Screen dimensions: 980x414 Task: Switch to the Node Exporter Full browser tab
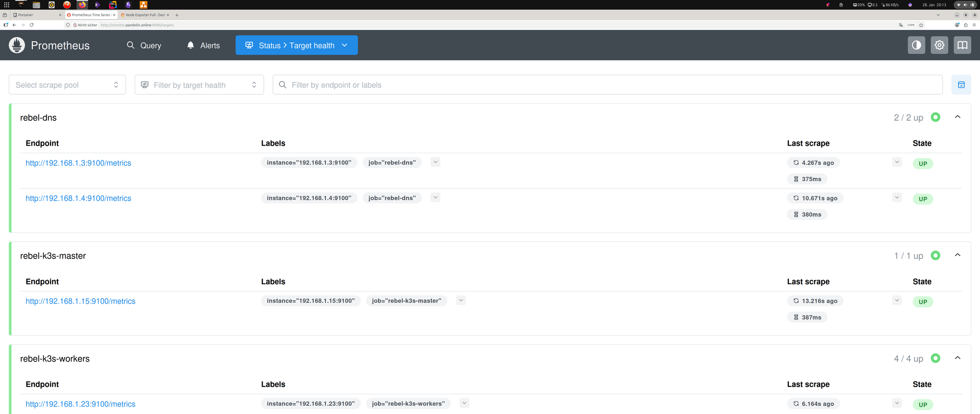click(x=145, y=15)
